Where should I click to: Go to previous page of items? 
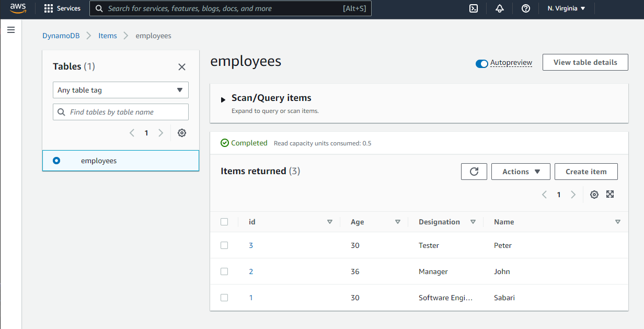click(x=544, y=195)
